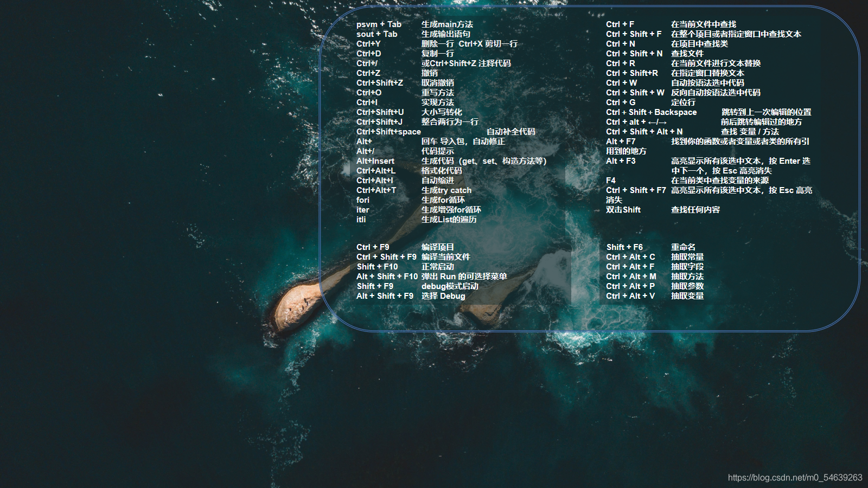Click the "Ctrl + Shift + F" shortcut text
This screenshot has width=868, height=488.
point(634,34)
